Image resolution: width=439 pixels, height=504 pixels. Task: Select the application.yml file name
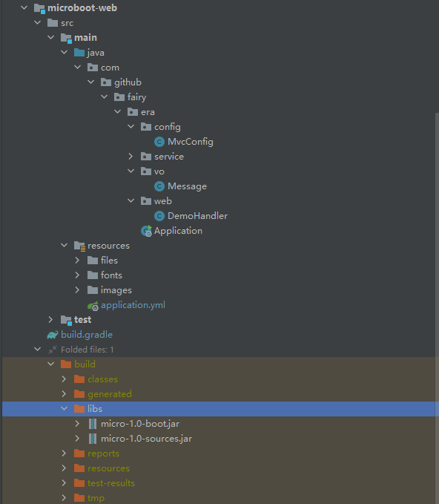point(133,305)
